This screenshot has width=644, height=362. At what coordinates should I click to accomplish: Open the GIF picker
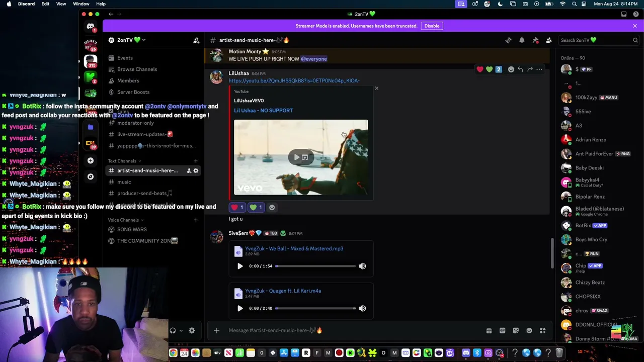coord(502,330)
